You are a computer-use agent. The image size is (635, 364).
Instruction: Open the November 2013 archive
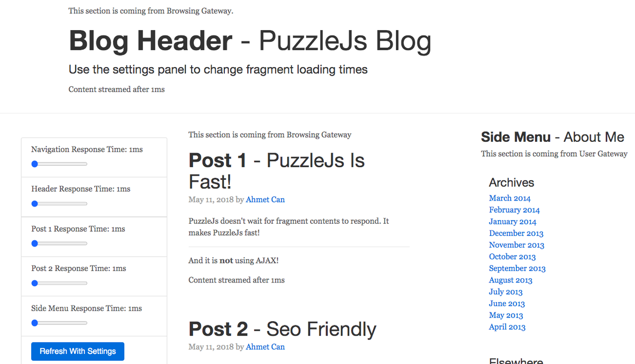point(516,245)
